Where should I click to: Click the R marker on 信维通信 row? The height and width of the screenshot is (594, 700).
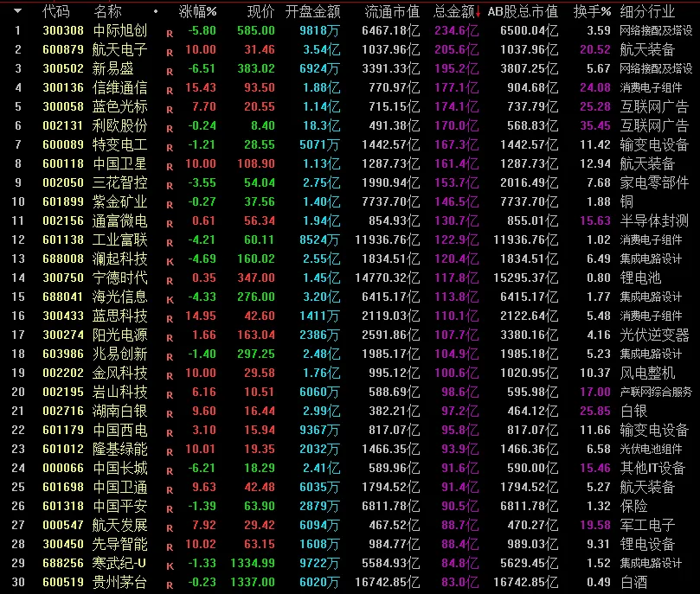(170, 91)
